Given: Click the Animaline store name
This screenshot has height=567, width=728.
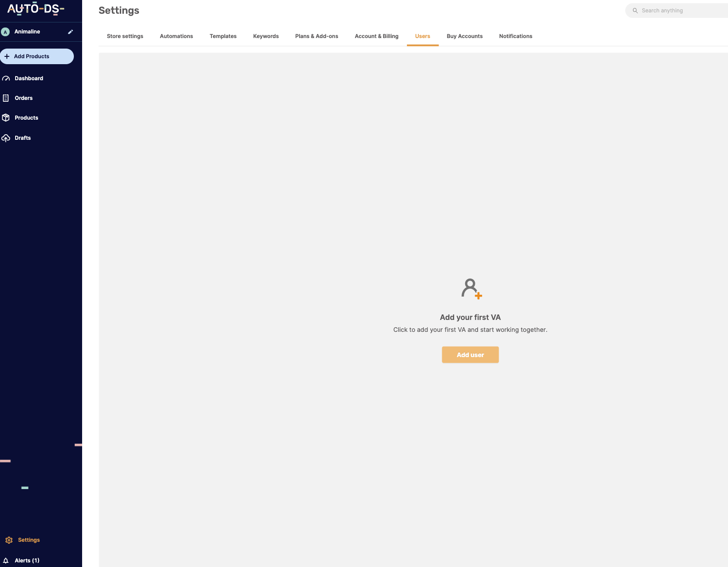Looking at the screenshot, I should [27, 32].
